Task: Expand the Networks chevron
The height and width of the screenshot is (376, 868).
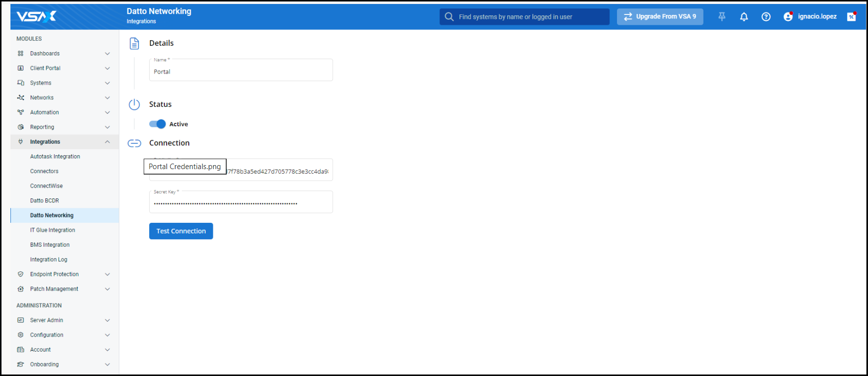Action: pos(107,97)
